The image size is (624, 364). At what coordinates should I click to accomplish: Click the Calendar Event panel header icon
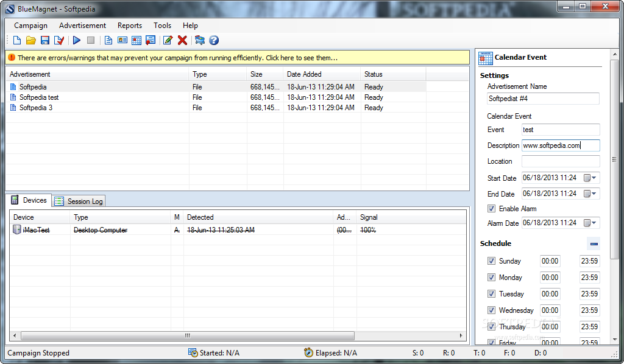pyautogui.click(x=486, y=58)
